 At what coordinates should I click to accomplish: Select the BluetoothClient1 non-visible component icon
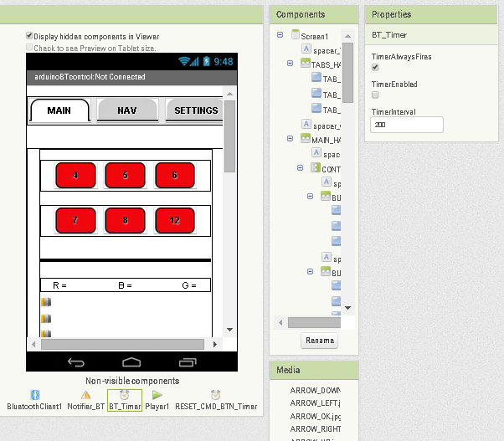click(34, 395)
